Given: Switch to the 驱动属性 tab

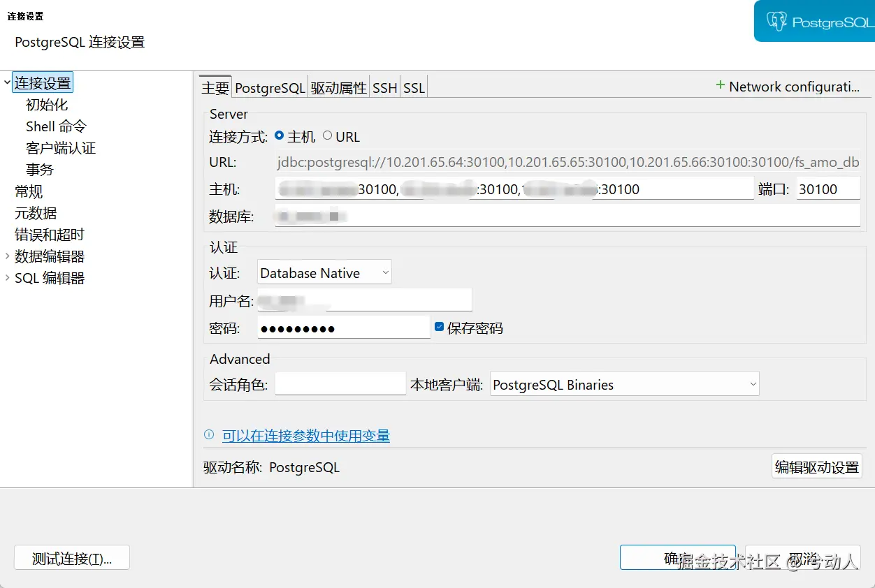Looking at the screenshot, I should (x=338, y=87).
